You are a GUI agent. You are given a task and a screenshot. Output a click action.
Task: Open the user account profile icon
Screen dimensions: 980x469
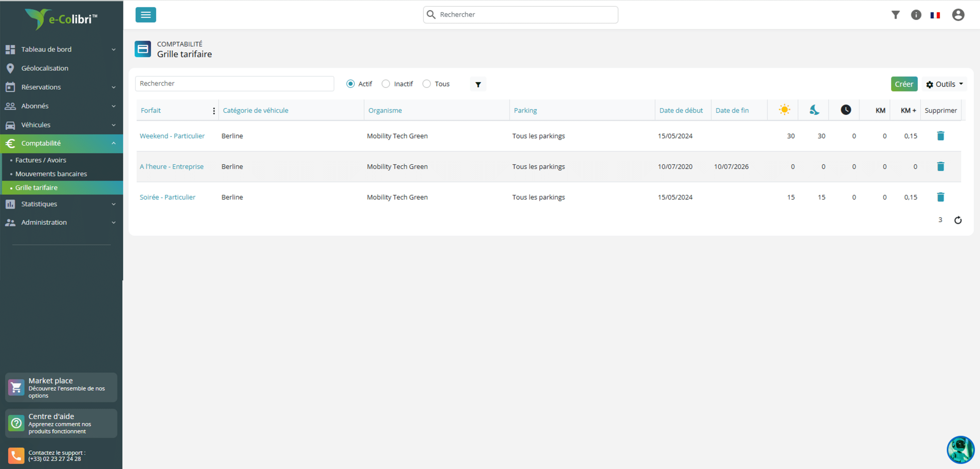(x=958, y=15)
